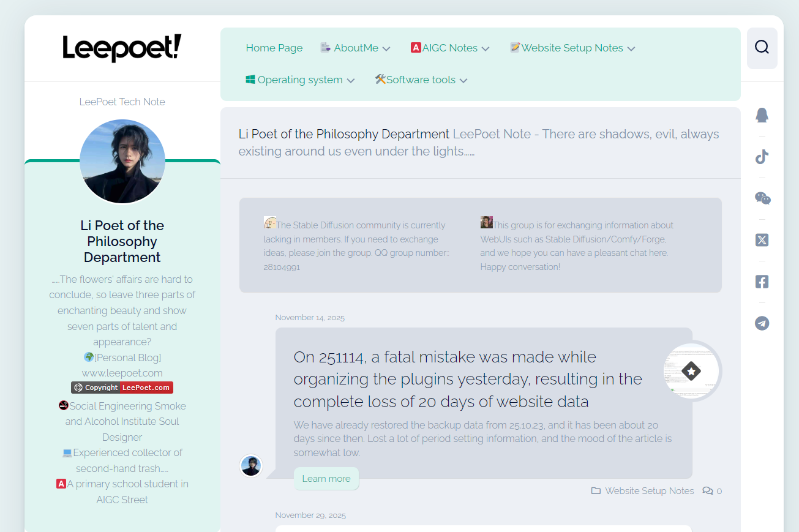The height and width of the screenshot is (532, 799).
Task: Expand the AboutMe dropdown menu
Action: (356, 48)
